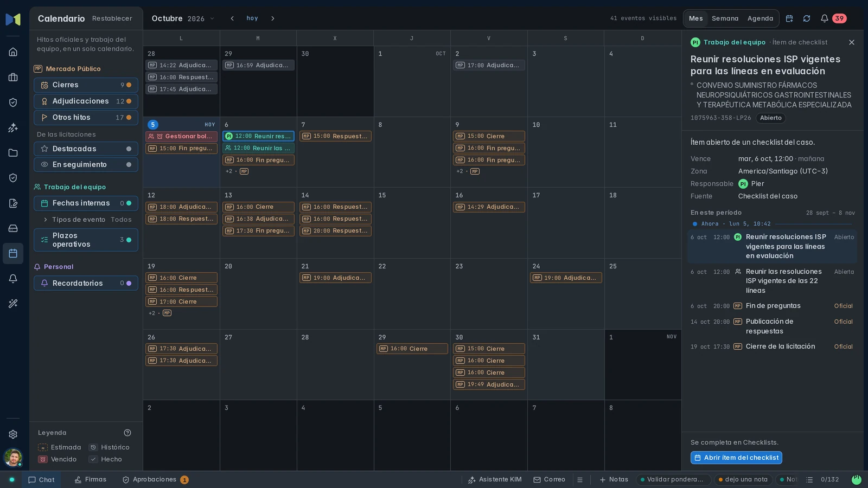Open the magic wand icon in the left sidebar
Screen dimensions: 868x488
[x=13, y=304]
